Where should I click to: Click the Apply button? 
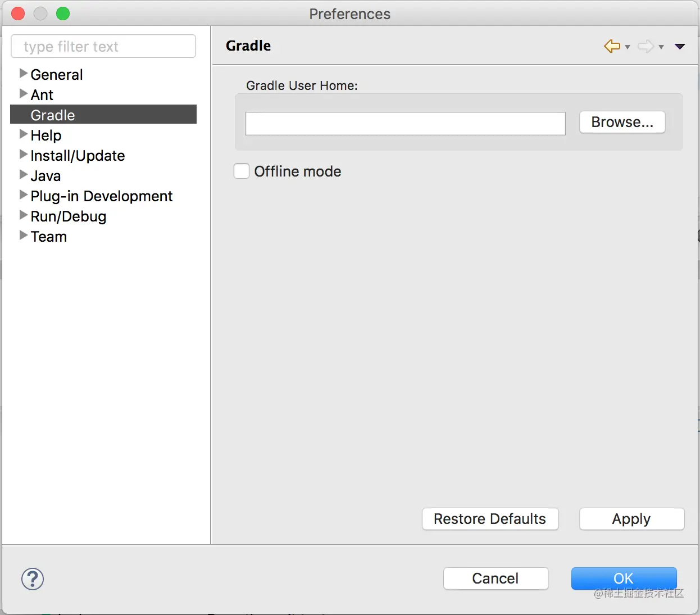coord(631,519)
